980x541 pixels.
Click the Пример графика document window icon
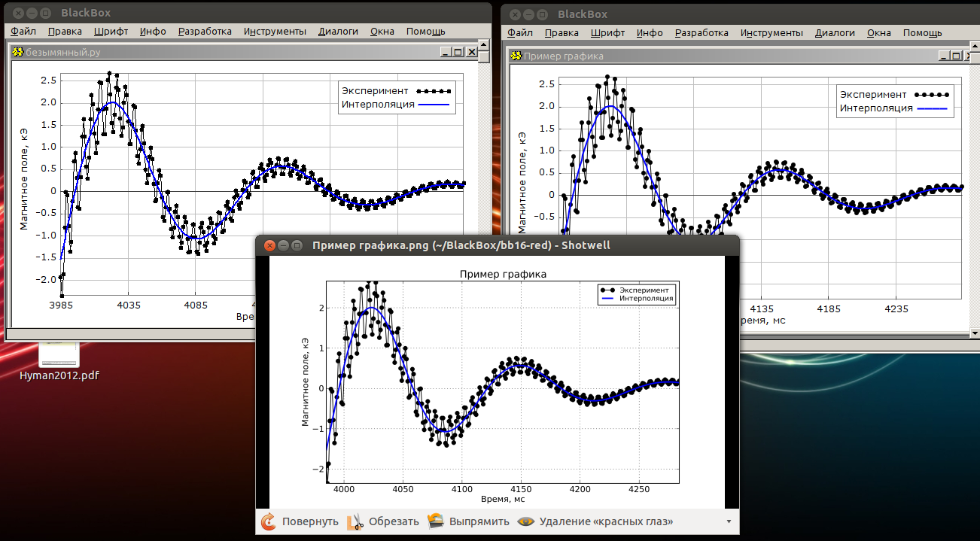516,56
